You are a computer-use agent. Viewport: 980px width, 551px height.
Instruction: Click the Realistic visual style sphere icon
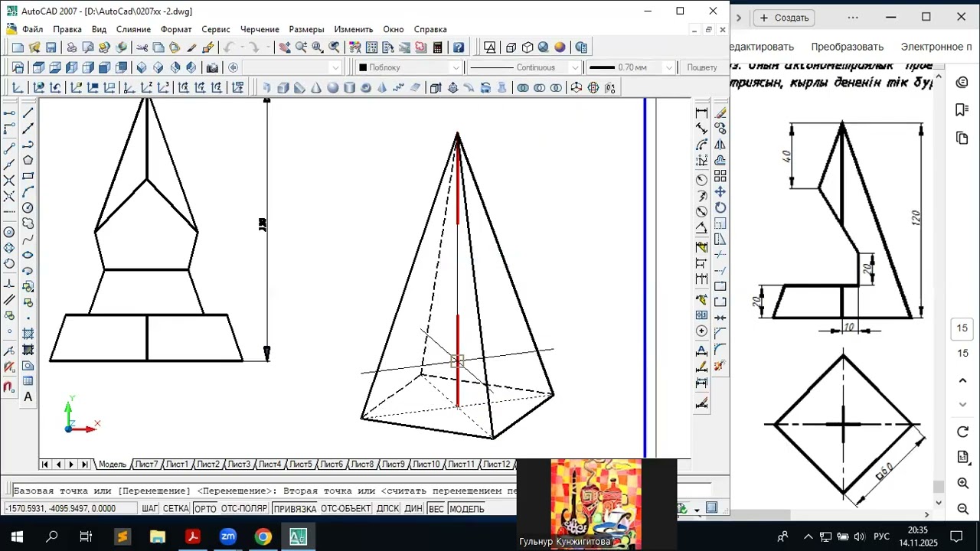pos(560,47)
